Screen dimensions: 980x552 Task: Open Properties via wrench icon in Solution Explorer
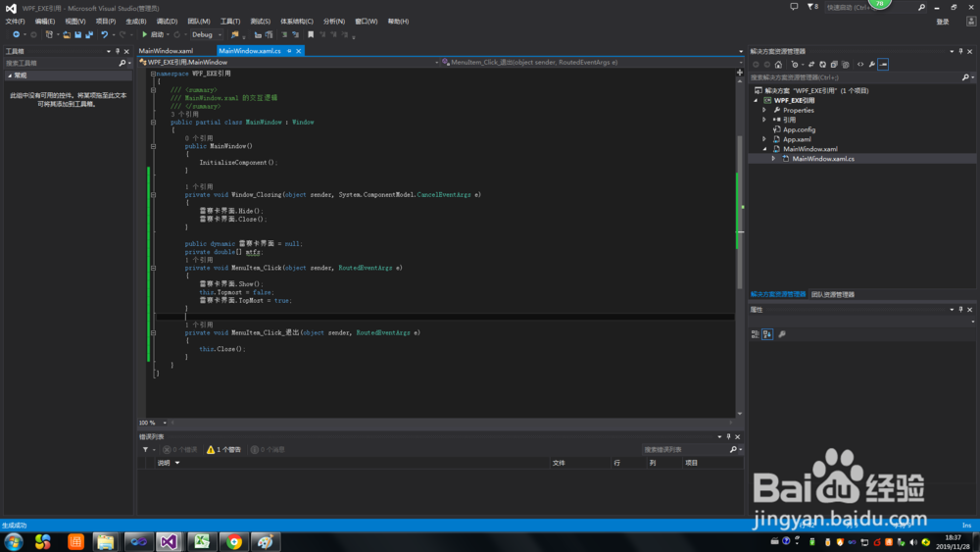click(872, 65)
